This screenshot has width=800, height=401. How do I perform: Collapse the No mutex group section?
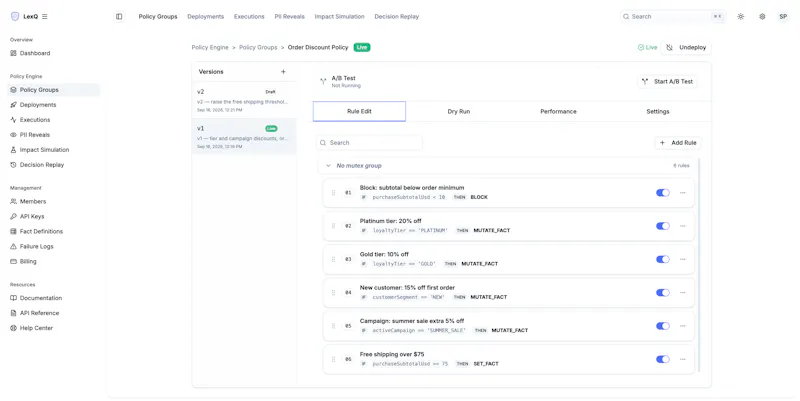point(328,166)
